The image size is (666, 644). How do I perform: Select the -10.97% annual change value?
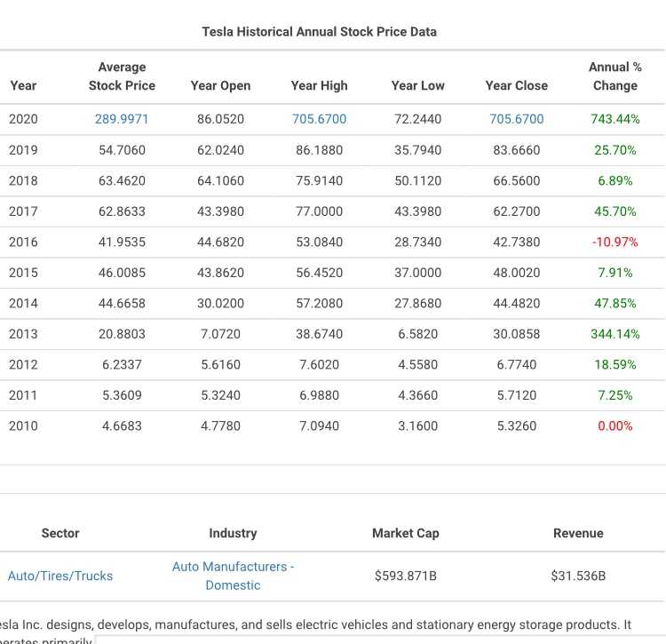pyautogui.click(x=615, y=242)
